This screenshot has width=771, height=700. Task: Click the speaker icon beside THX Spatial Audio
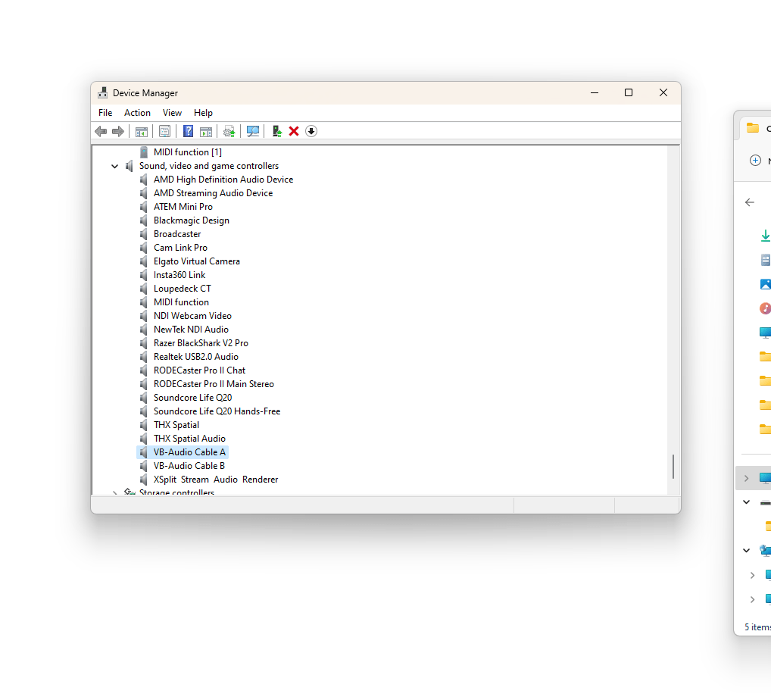coord(144,439)
